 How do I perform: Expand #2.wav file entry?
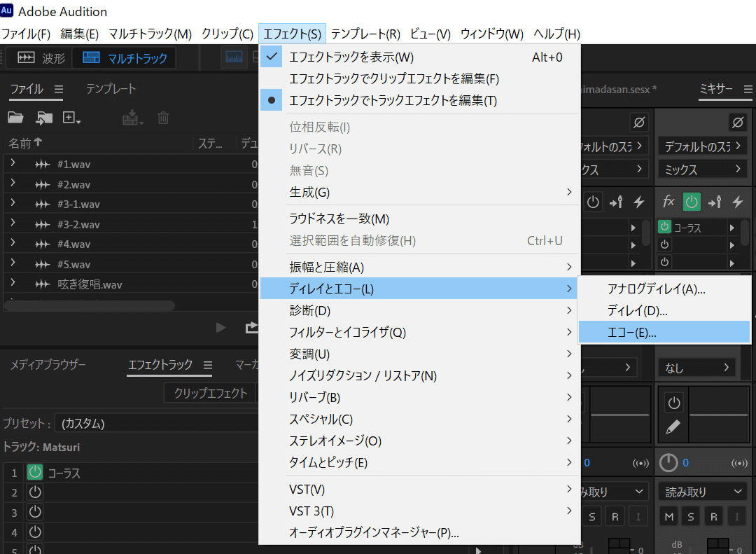click(x=13, y=183)
